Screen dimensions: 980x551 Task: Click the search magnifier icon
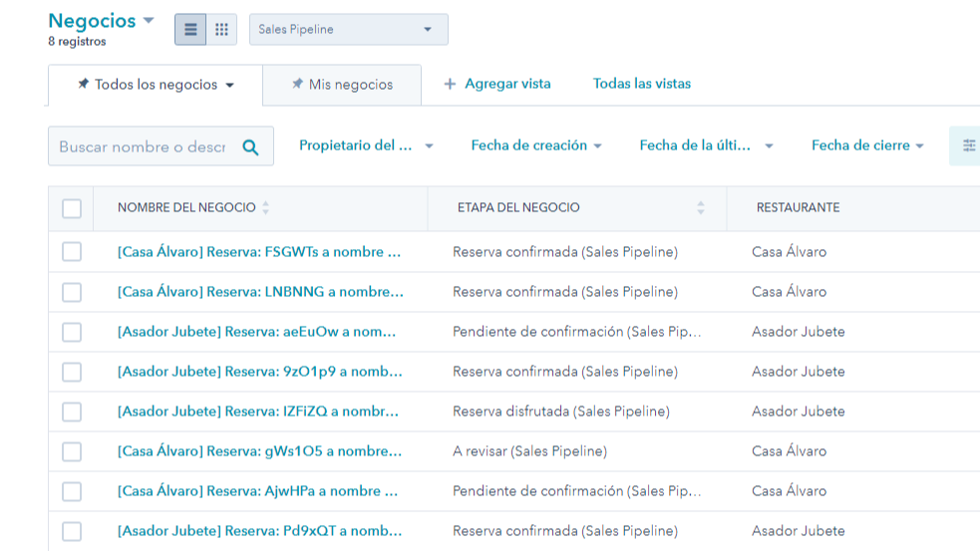click(x=250, y=147)
